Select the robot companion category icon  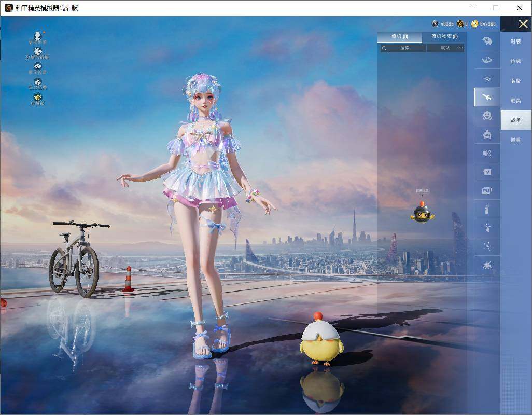point(487,134)
